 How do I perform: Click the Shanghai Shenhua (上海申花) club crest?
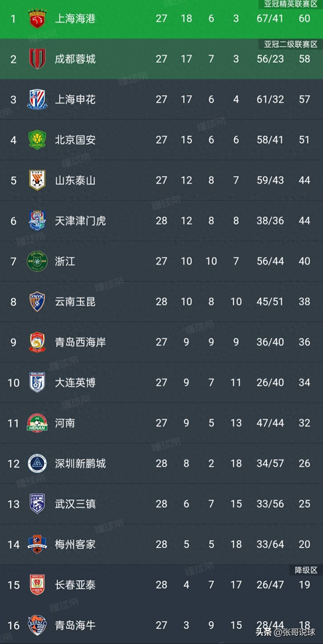(37, 99)
